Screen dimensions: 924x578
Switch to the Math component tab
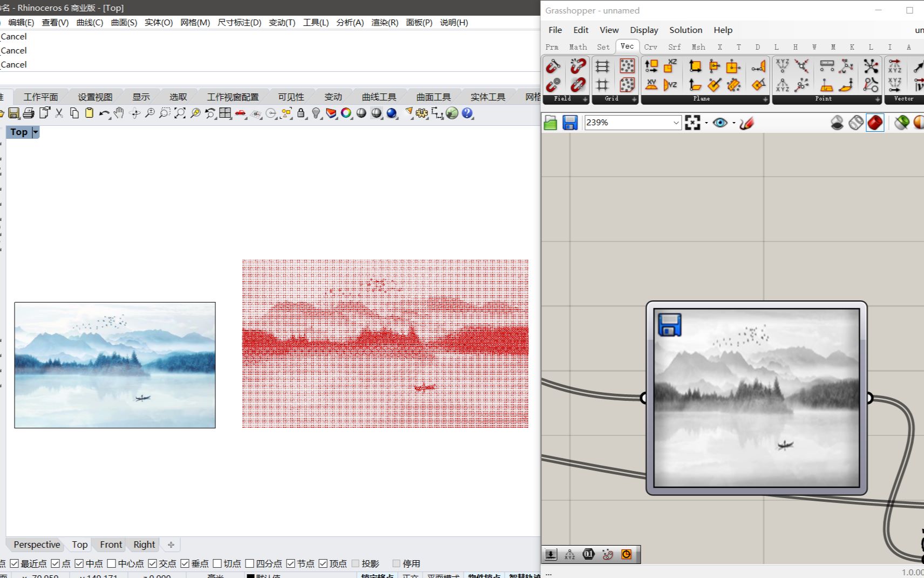(577, 47)
